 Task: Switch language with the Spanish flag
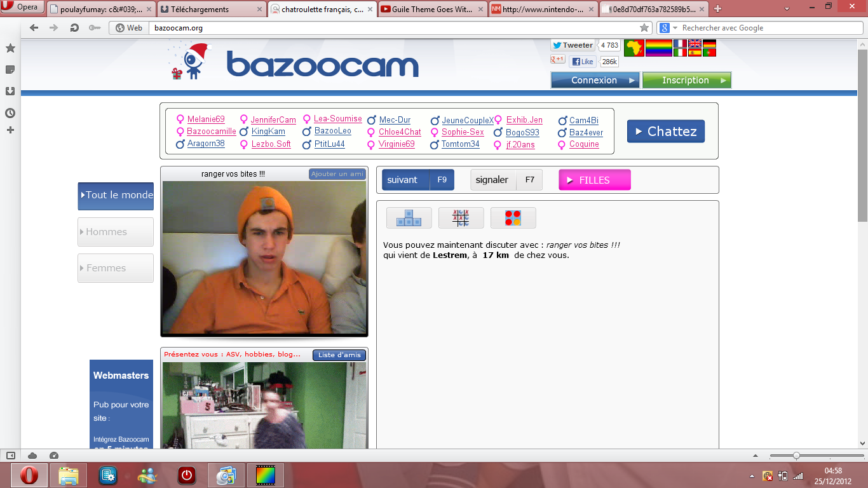[695, 53]
